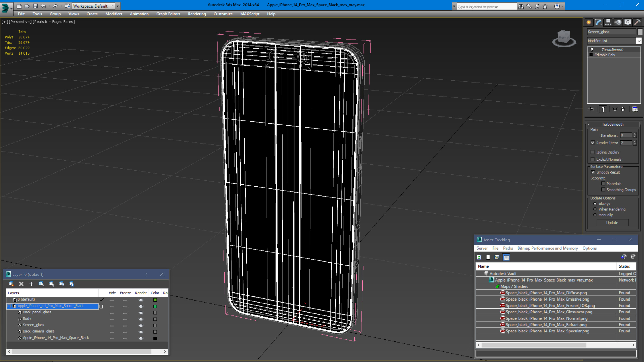Click the TurboSmooth Update button
The width and height of the screenshot is (644, 362).
click(612, 222)
